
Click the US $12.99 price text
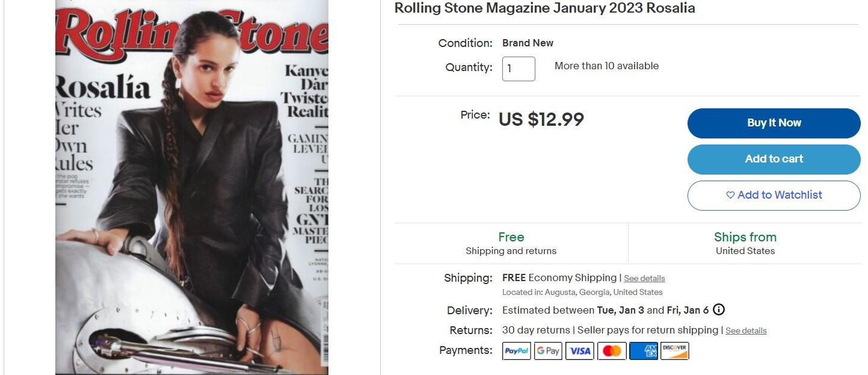(x=541, y=119)
